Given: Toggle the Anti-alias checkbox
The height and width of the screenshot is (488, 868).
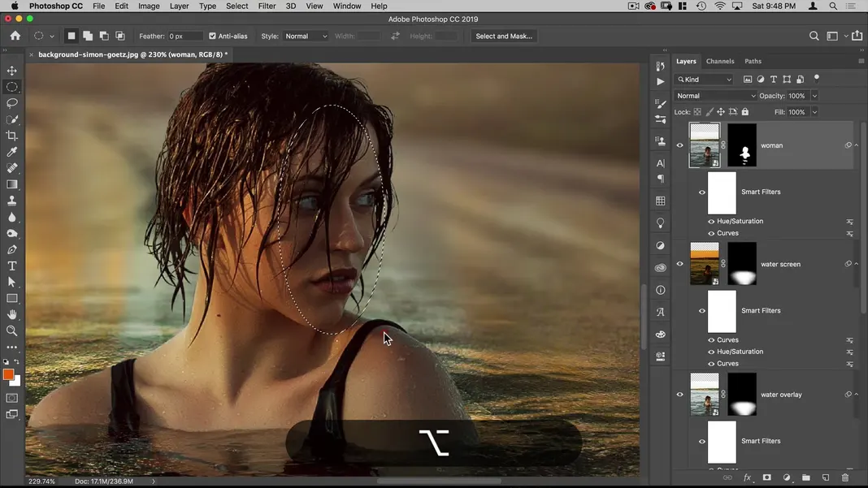Looking at the screenshot, I should (x=212, y=36).
